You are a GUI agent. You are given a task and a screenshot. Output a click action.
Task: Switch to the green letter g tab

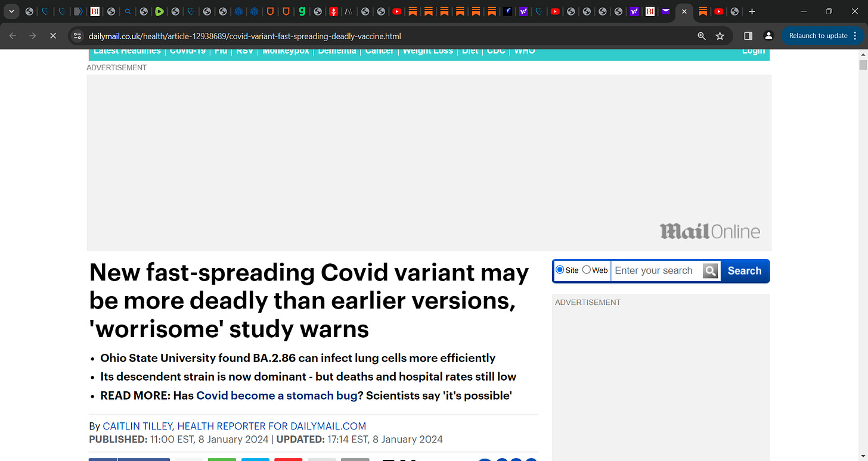coord(302,11)
